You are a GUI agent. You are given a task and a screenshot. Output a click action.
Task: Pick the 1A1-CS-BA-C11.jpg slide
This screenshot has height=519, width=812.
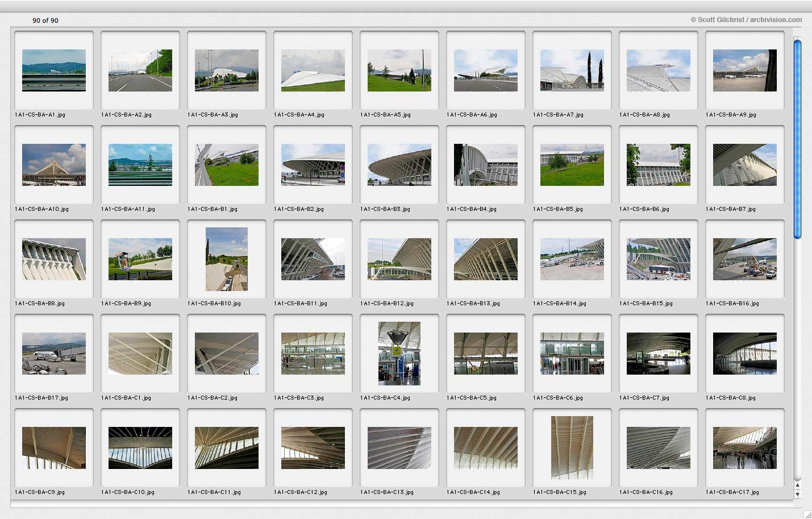click(227, 448)
